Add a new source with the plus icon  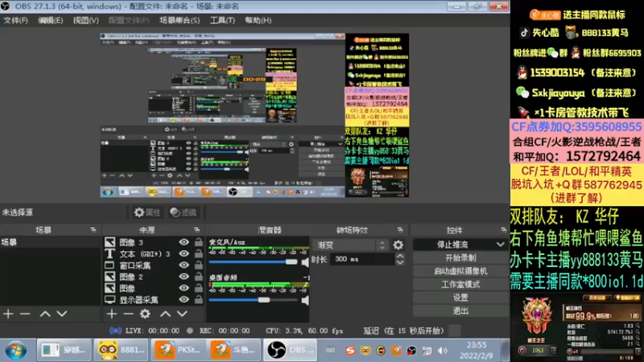point(111,314)
